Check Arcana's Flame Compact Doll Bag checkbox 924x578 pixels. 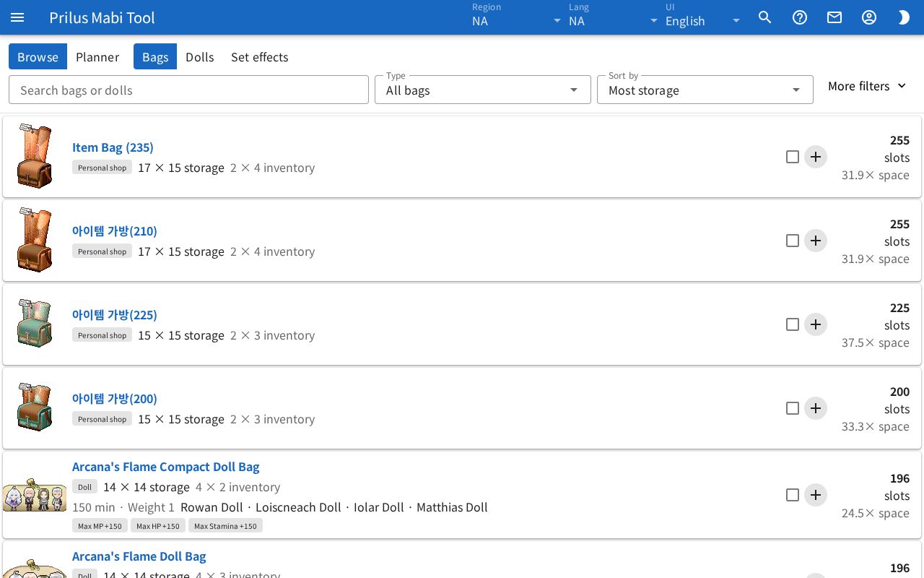coord(793,495)
